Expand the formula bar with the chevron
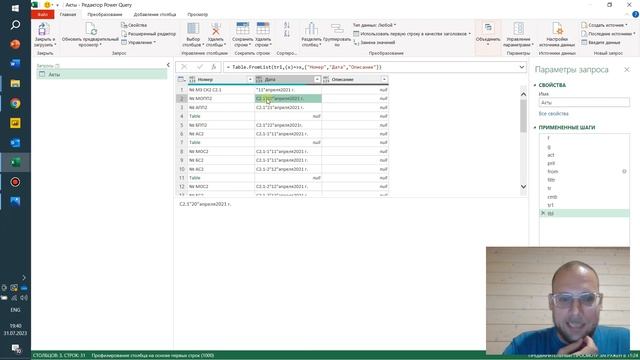640x360 pixels. pos(522,67)
